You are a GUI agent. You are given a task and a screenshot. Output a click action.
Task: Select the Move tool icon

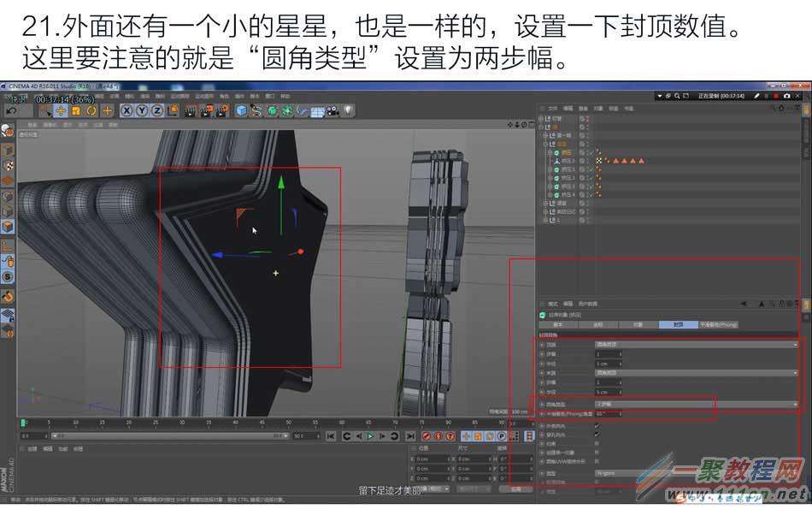pyautogui.click(x=61, y=111)
